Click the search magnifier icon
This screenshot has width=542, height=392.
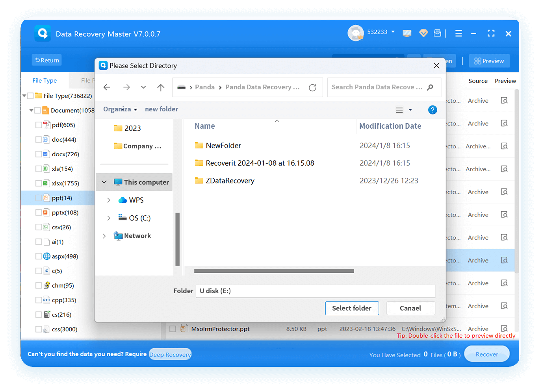click(430, 87)
